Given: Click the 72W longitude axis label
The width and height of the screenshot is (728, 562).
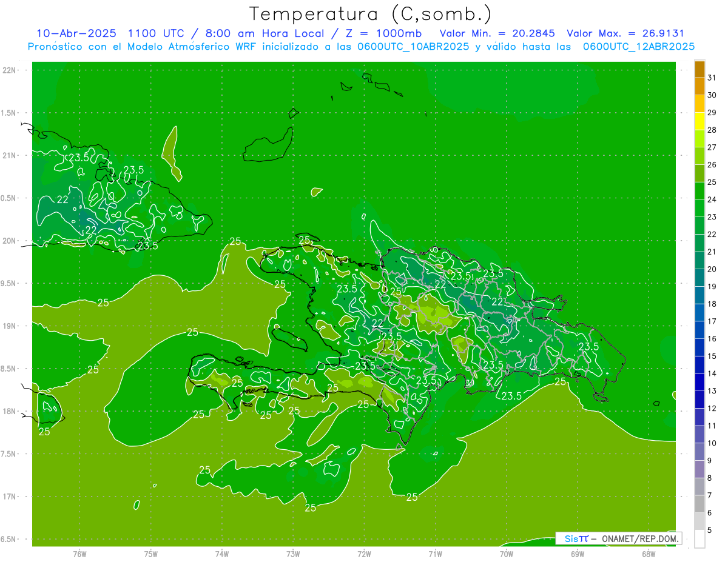Looking at the screenshot, I should pyautogui.click(x=364, y=554).
